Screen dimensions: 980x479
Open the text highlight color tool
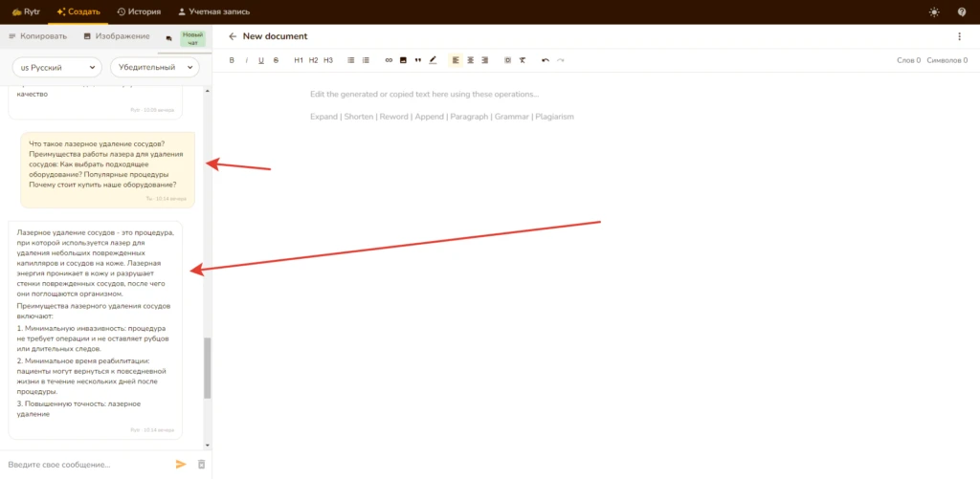[434, 60]
